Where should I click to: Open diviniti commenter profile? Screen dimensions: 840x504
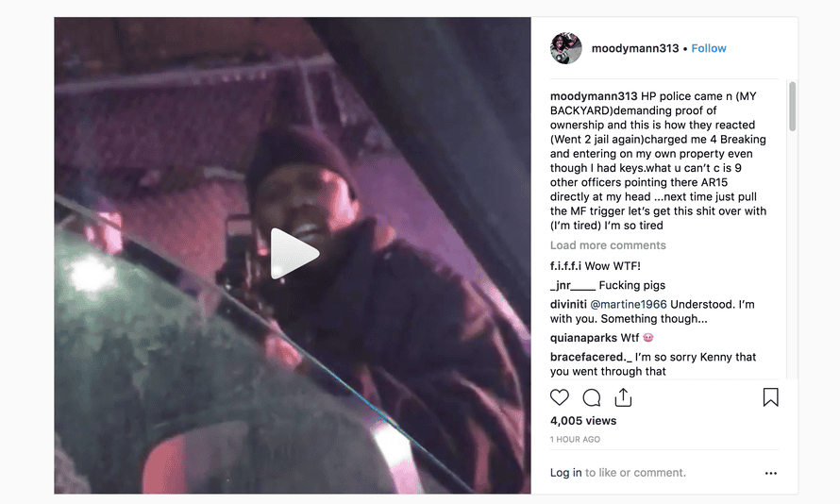coord(568,304)
